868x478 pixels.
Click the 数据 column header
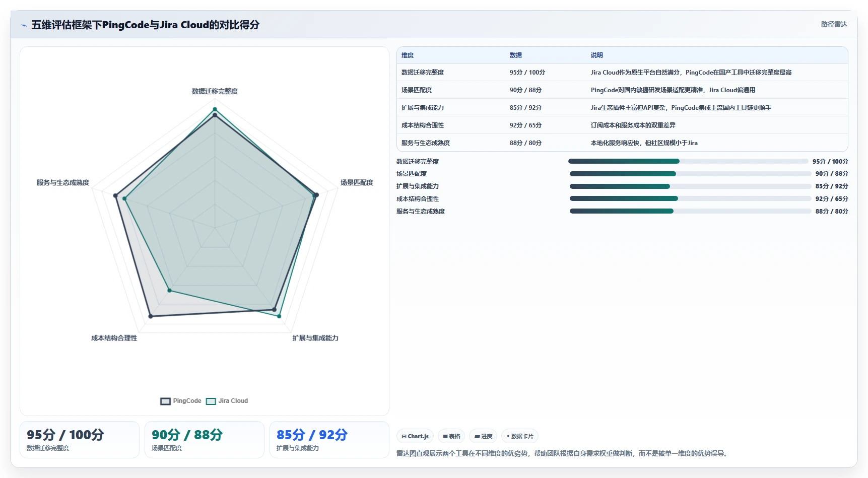pyautogui.click(x=516, y=55)
